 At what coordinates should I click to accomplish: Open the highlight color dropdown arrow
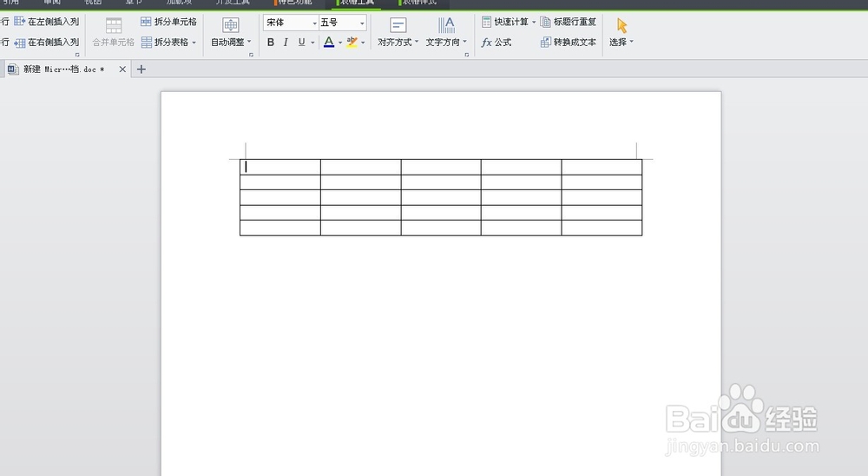(363, 43)
